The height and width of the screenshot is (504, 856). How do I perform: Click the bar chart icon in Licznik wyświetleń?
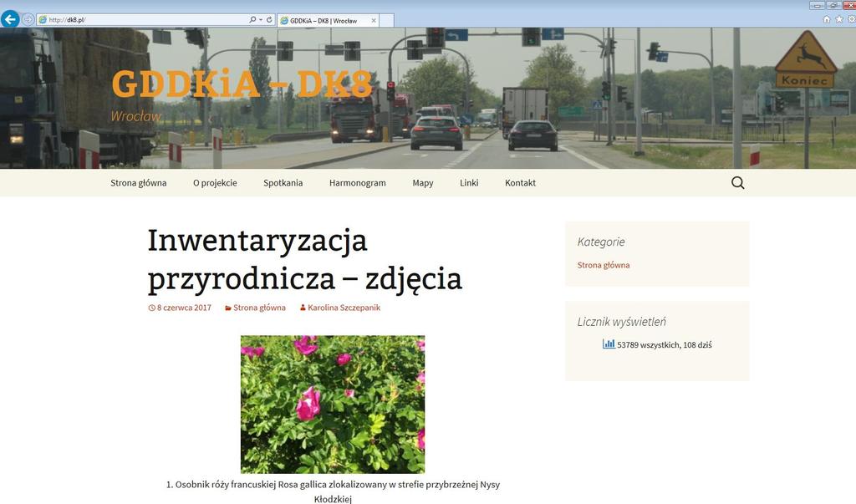tap(609, 344)
